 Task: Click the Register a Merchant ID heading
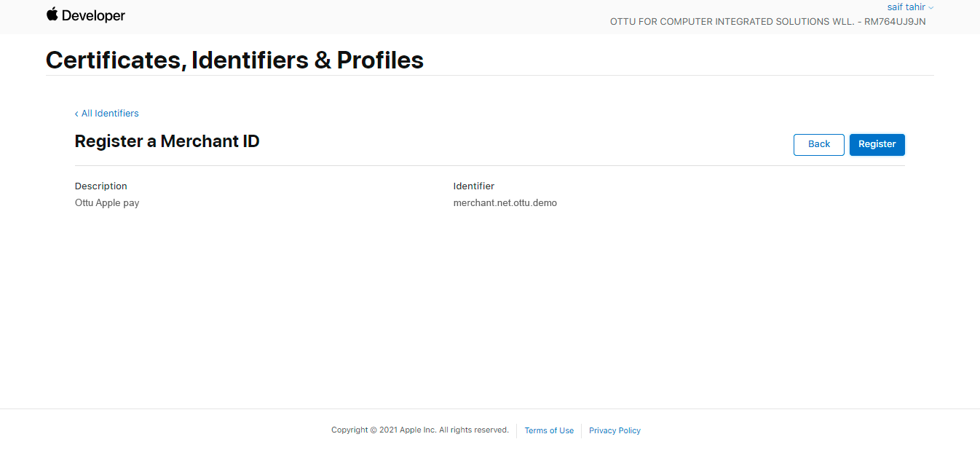coord(167,141)
